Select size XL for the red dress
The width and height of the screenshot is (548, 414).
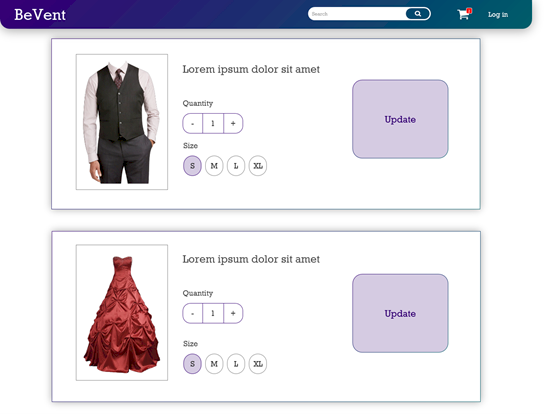258,364
